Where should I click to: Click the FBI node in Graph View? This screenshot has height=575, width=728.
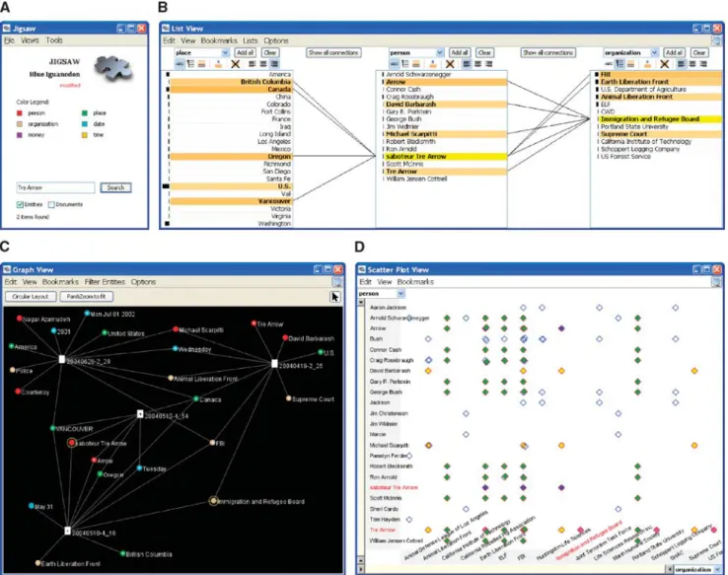coord(212,443)
